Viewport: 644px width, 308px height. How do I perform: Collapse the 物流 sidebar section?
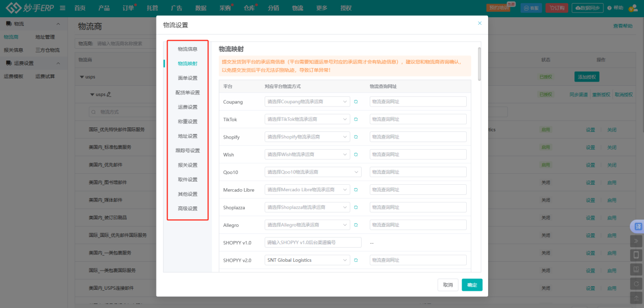58,24
